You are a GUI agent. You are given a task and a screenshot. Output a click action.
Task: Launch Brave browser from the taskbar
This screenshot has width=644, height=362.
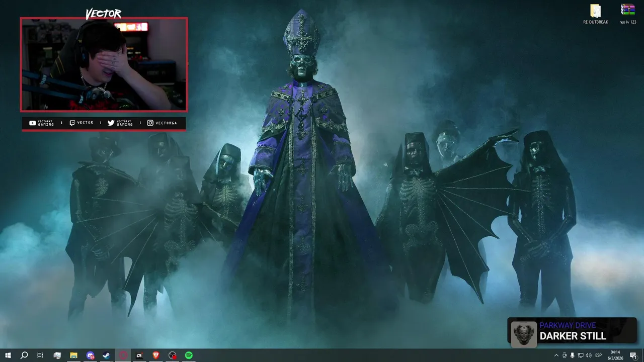(156, 355)
